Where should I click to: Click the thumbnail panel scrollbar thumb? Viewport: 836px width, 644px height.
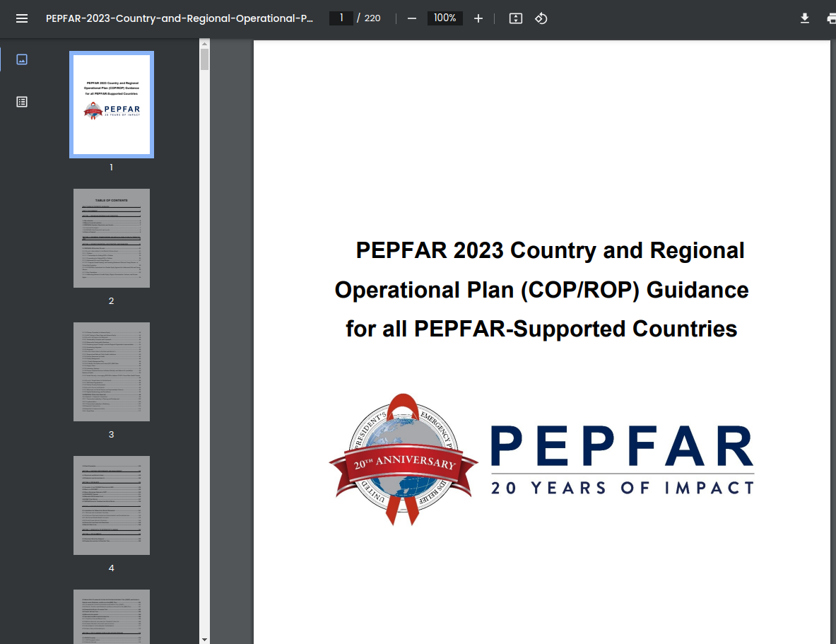click(204, 59)
